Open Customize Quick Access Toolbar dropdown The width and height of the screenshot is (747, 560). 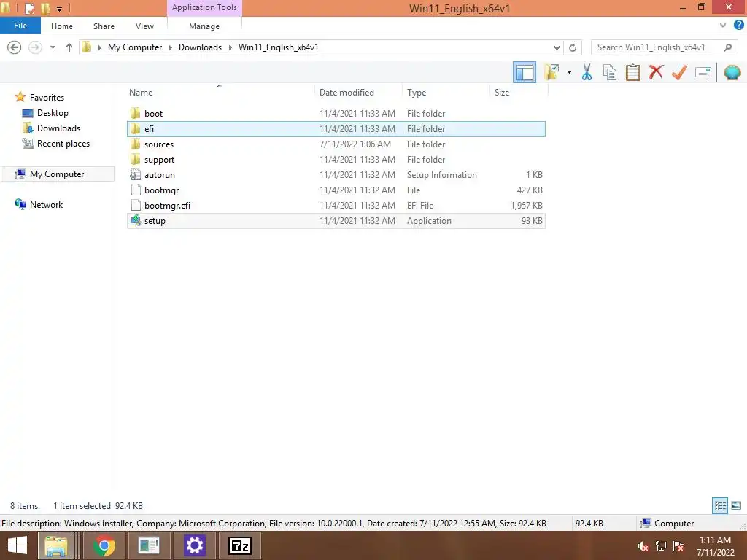(x=60, y=9)
